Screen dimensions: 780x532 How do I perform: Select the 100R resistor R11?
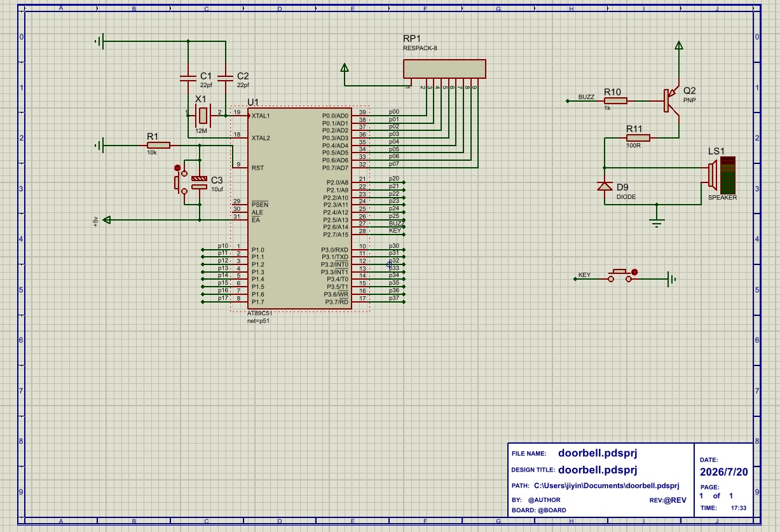(638, 137)
